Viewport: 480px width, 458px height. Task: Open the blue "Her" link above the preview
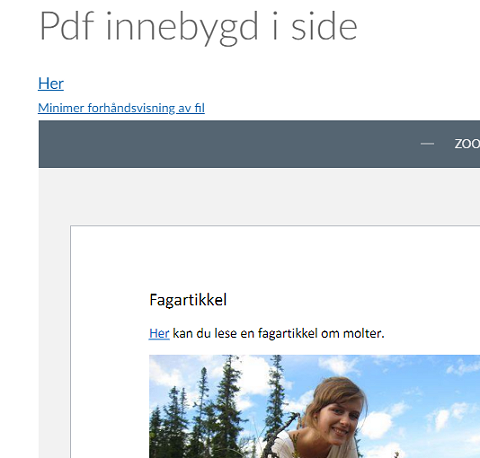click(51, 83)
